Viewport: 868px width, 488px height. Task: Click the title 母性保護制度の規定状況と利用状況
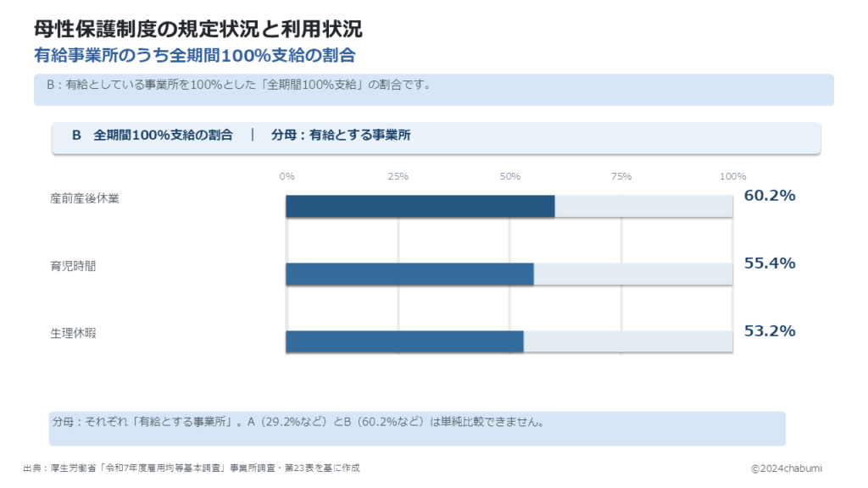tap(198, 29)
